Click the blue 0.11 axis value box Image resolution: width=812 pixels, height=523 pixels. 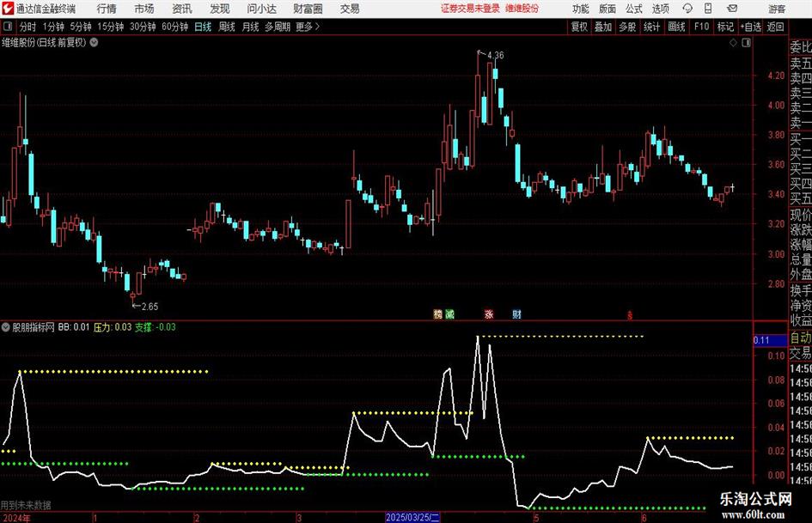(770, 340)
